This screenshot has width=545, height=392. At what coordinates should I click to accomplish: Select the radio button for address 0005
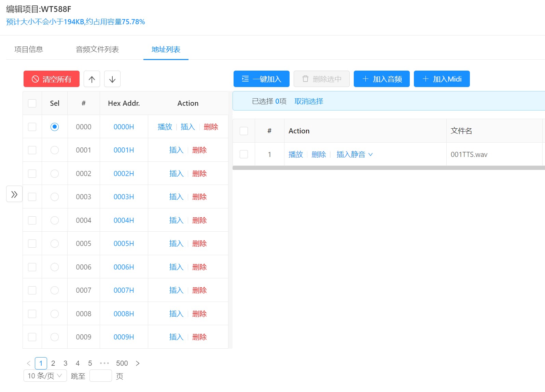(x=55, y=244)
